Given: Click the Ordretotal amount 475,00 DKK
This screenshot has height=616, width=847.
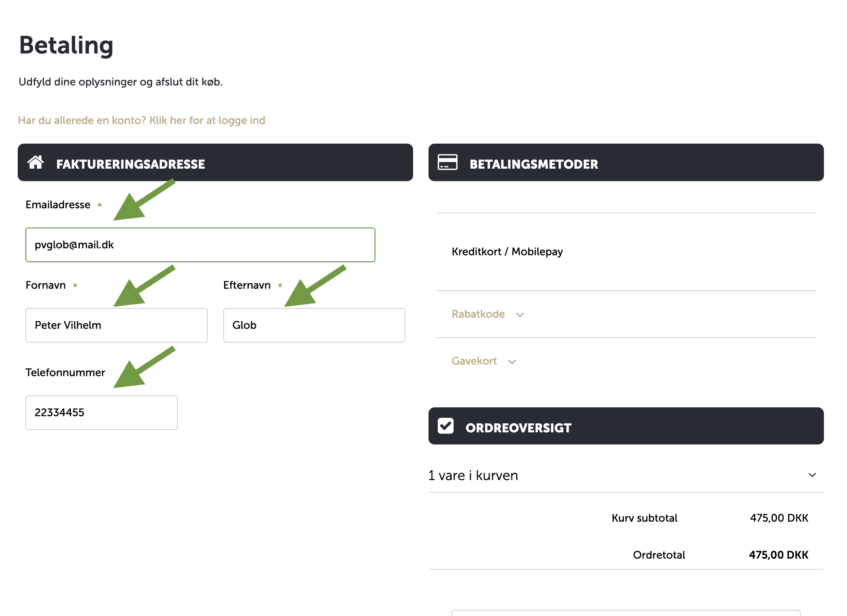Looking at the screenshot, I should pyautogui.click(x=778, y=555).
